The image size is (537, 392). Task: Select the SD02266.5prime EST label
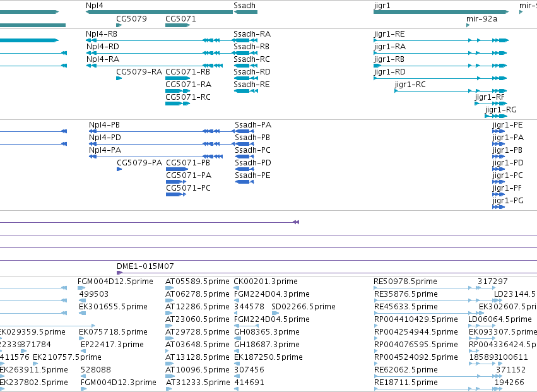[304, 307]
